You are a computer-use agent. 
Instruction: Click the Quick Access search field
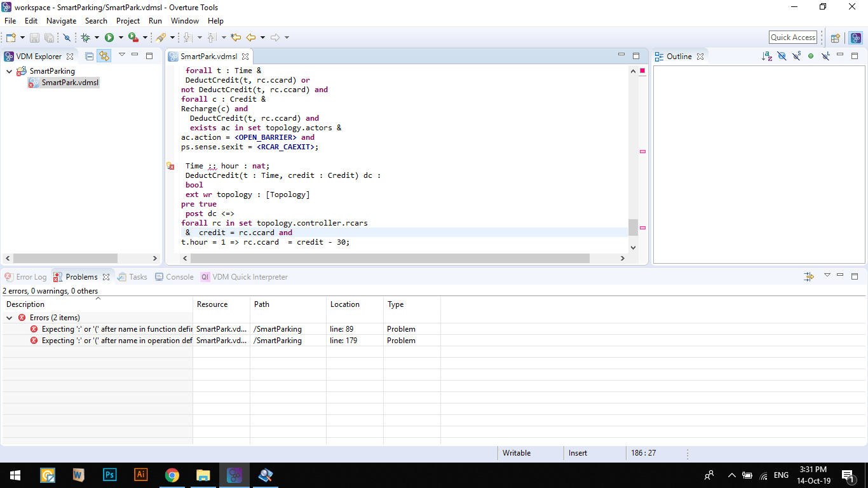click(793, 37)
